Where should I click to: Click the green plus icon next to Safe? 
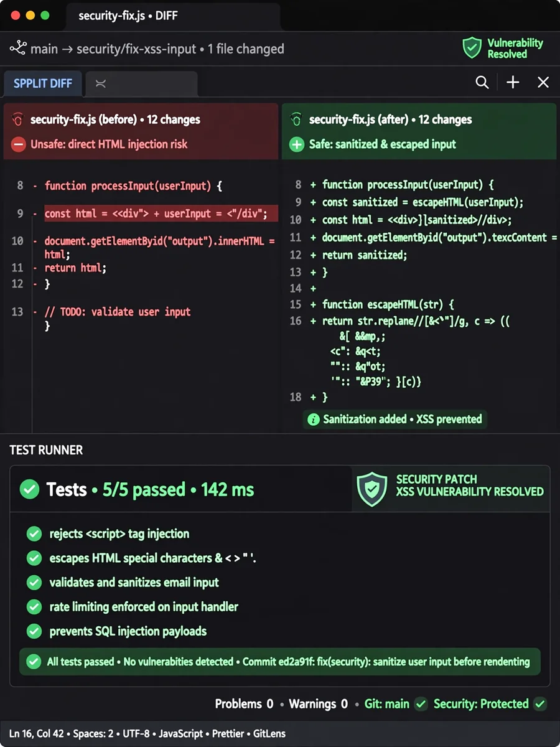pos(296,144)
